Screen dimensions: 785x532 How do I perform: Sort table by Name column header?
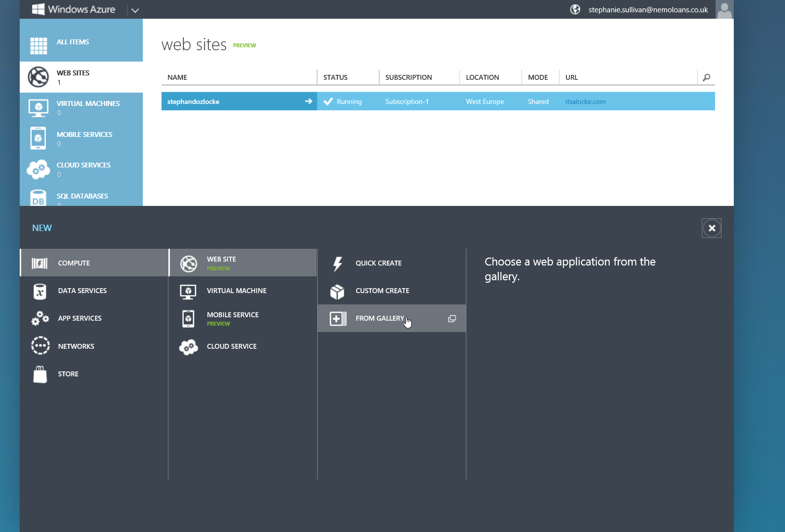coord(177,77)
